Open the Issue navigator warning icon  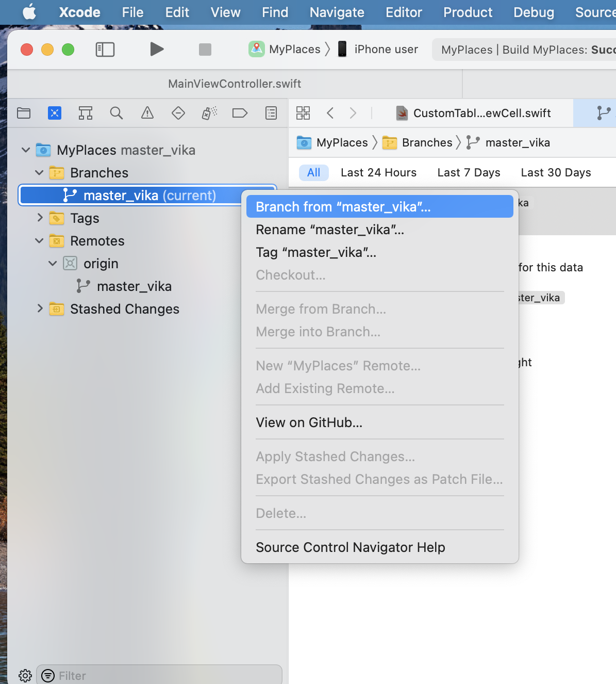[147, 113]
